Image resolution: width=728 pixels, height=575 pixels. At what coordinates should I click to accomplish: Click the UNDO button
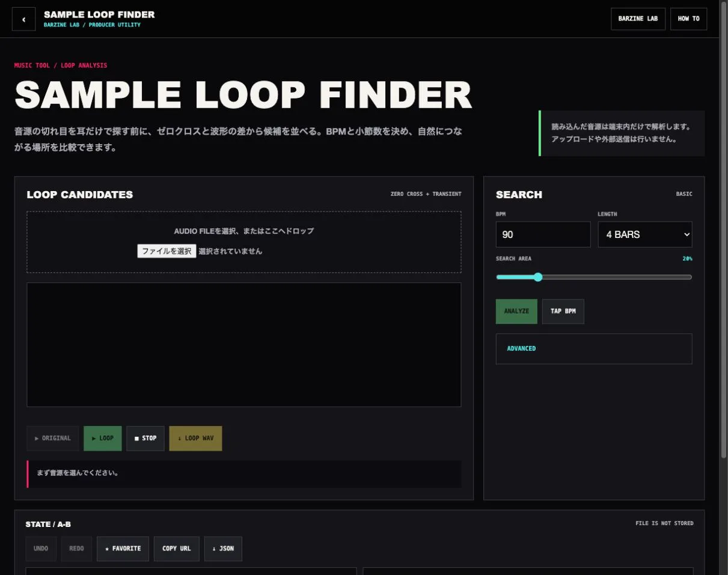[41, 549]
